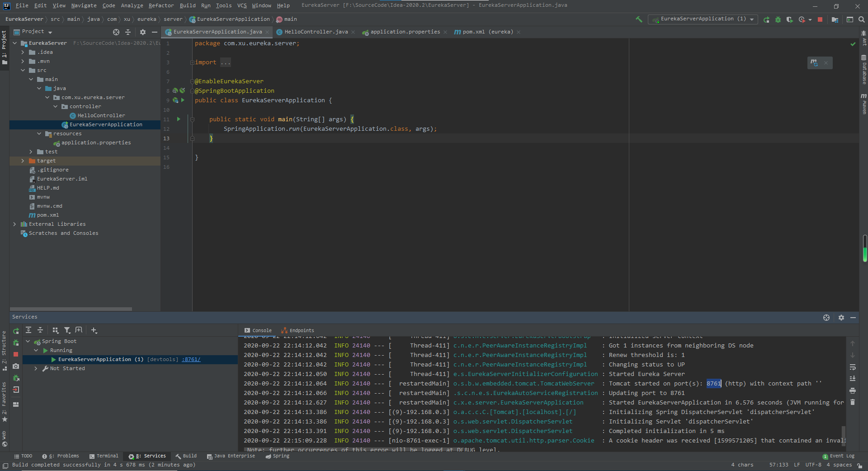
Task: Stop the running application in the top toolbar
Action: [x=820, y=19]
